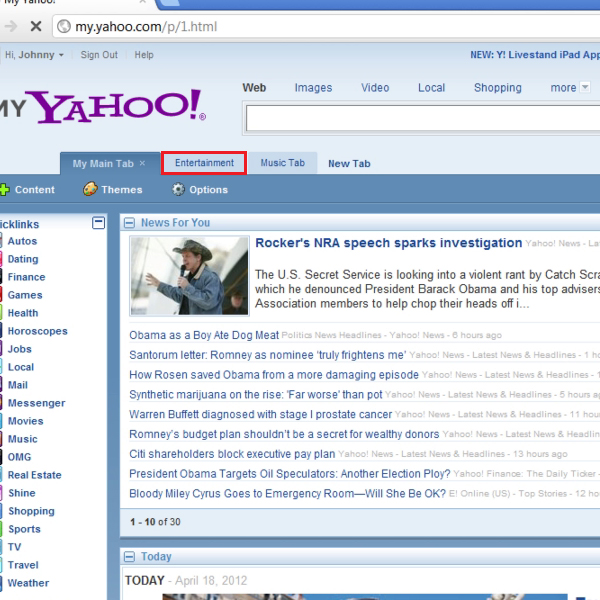Stop loading the page with X button
Screen dimensions: 600x600
pos(36,26)
